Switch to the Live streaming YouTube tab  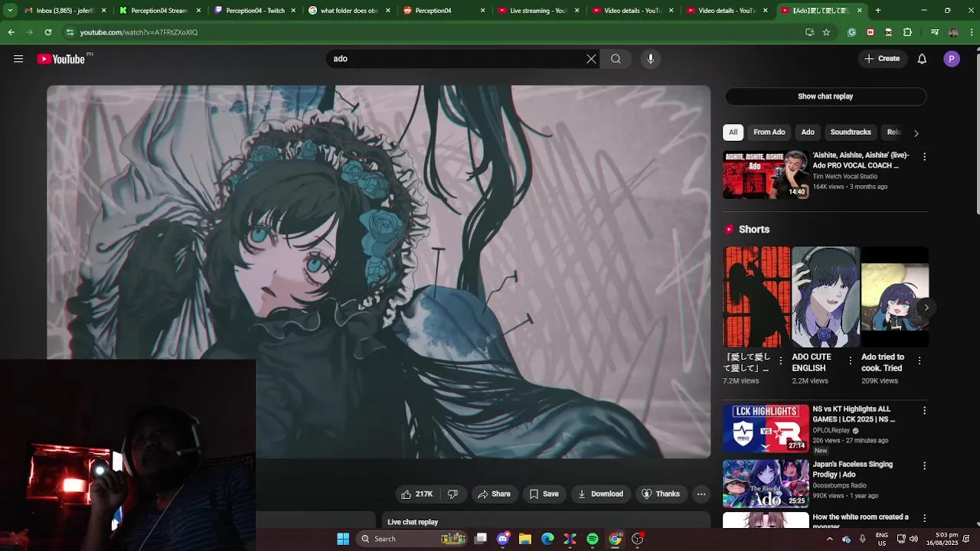tap(538, 11)
